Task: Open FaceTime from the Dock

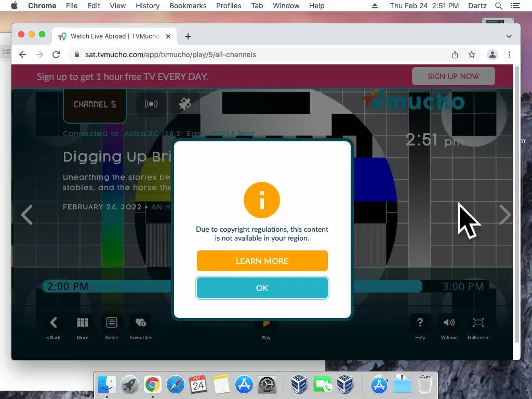Action: coord(322,385)
